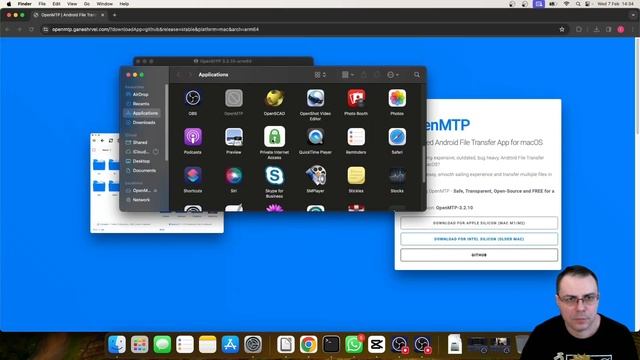Viewport: 640px width, 360px height.
Task: Reload the Chrome page
Action: [x=31, y=29]
